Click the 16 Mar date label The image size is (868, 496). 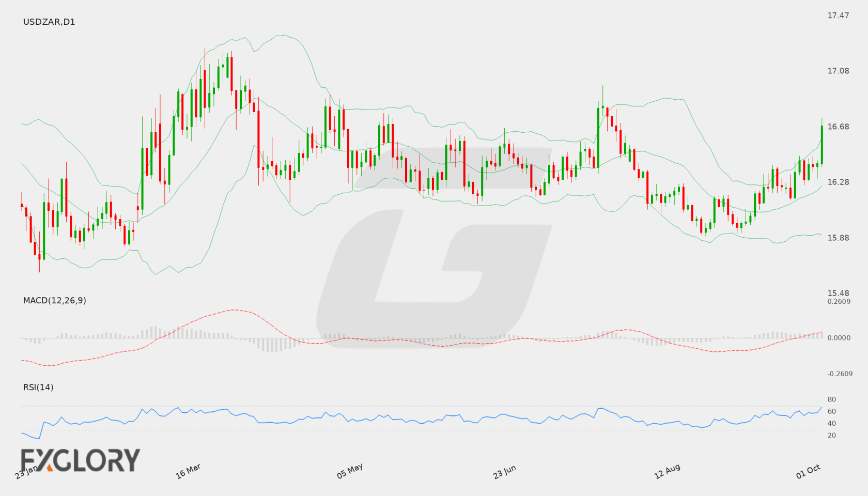pos(188,471)
